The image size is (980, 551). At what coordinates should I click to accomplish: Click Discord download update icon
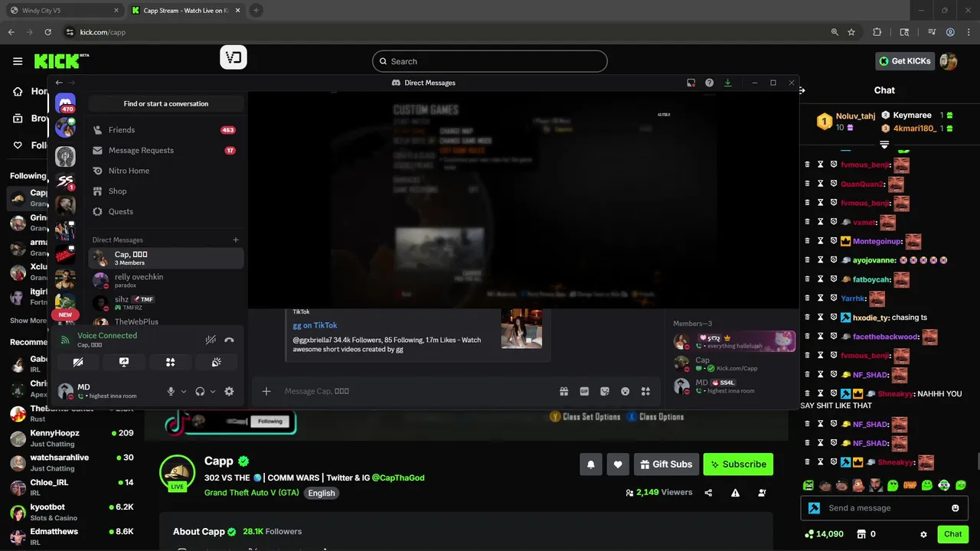pos(728,83)
